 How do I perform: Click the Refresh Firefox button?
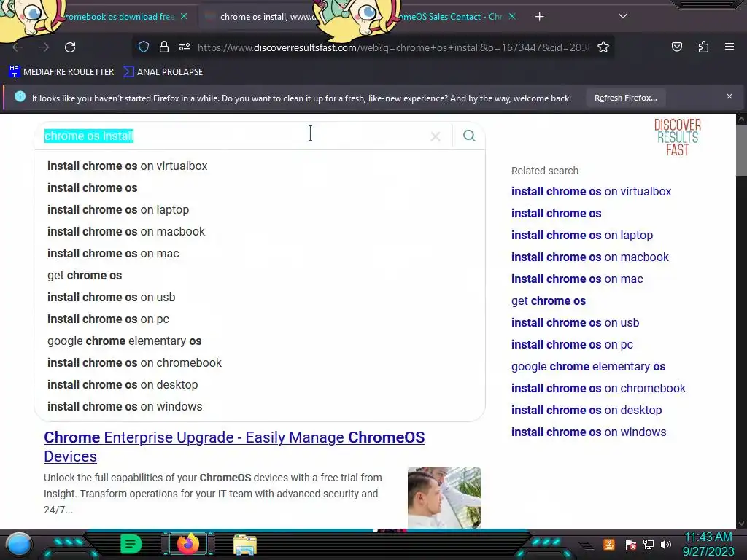[x=625, y=98]
